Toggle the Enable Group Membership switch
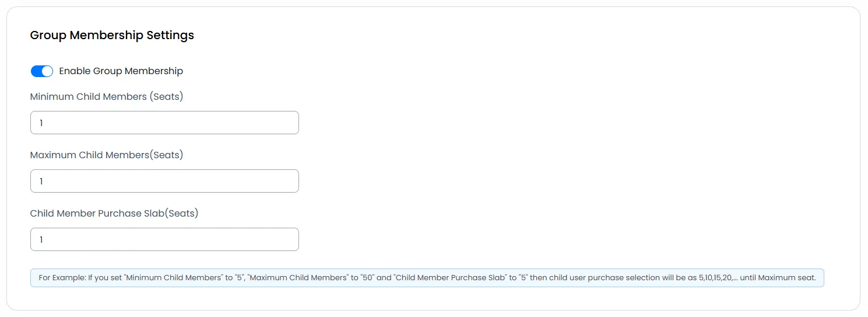868x317 pixels. click(42, 71)
